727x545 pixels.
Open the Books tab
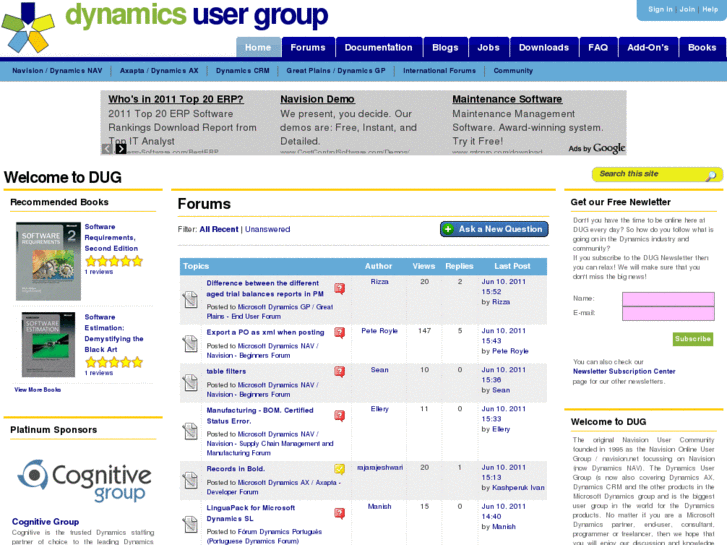(702, 47)
